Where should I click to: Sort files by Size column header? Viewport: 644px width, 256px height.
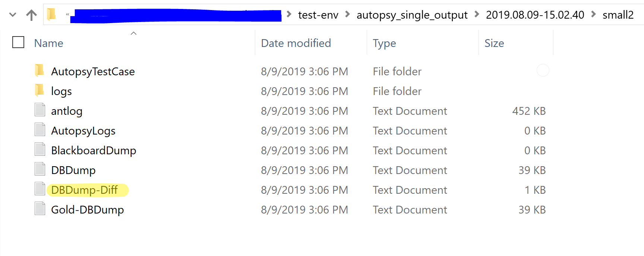click(494, 43)
